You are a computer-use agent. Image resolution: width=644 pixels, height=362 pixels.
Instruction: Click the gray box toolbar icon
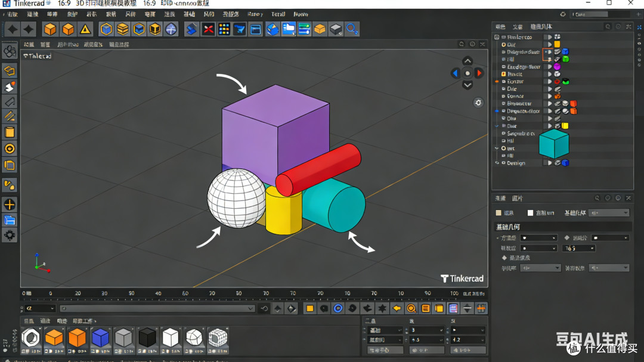336,30
